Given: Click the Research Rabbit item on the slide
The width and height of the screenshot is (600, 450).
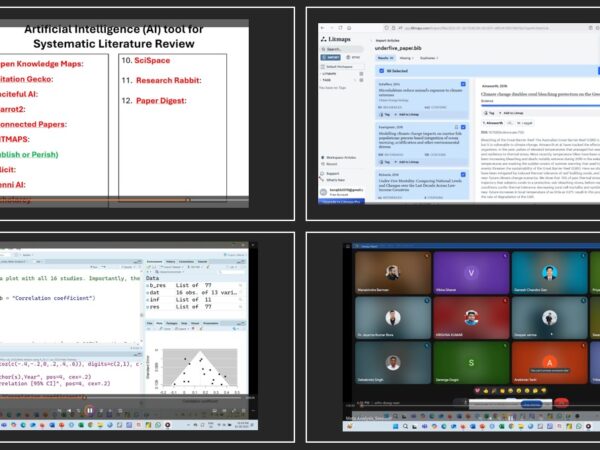Looking at the screenshot, I should pos(169,80).
